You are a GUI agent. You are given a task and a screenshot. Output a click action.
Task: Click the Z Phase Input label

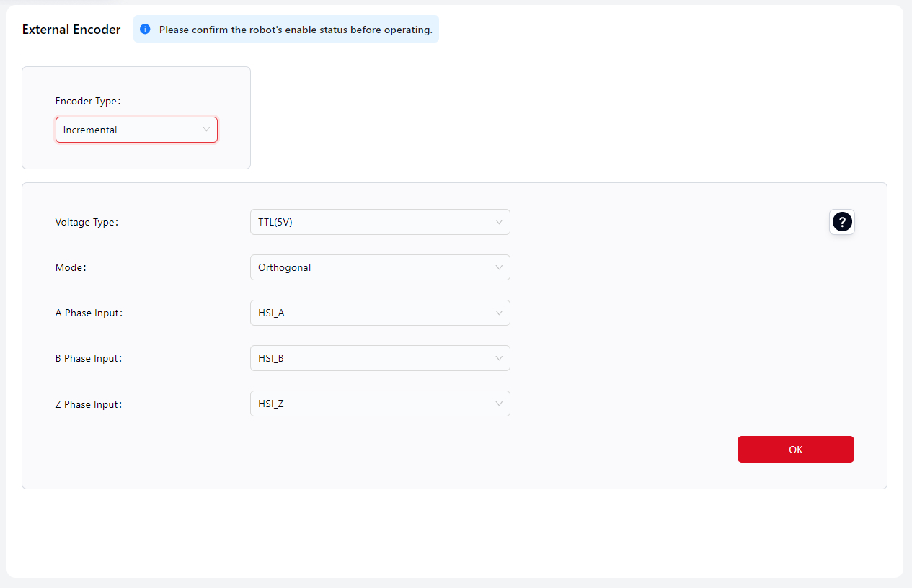[x=88, y=404]
